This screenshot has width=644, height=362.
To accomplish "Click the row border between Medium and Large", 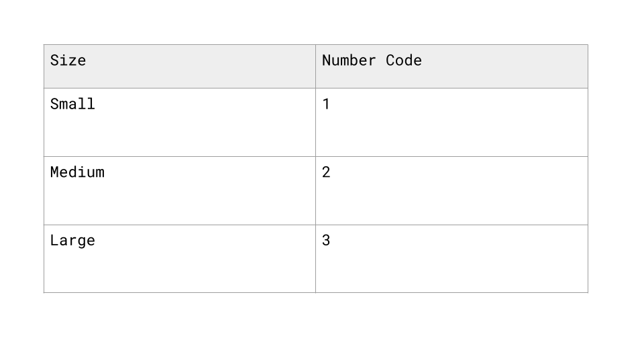I will pos(179,225).
